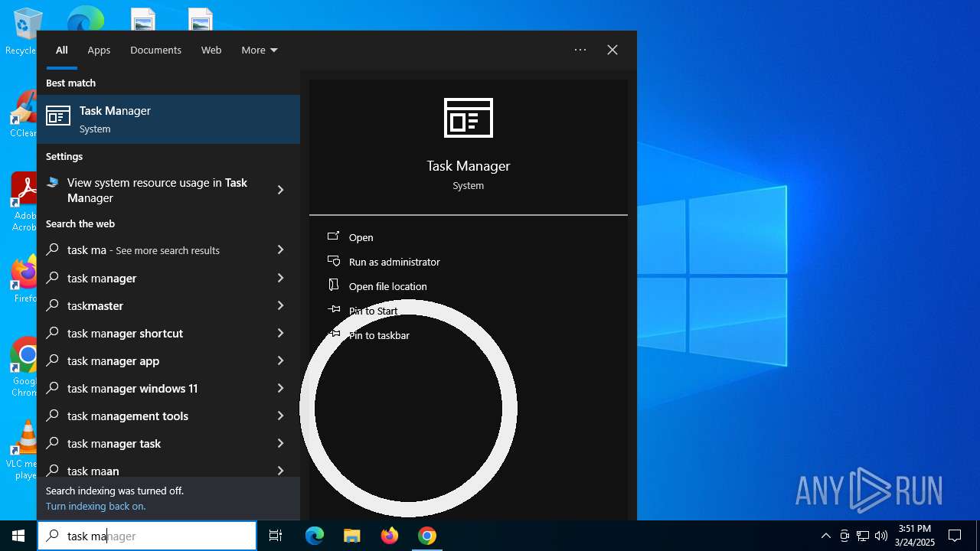Expand arrow for 'task ma' web result

280,249
